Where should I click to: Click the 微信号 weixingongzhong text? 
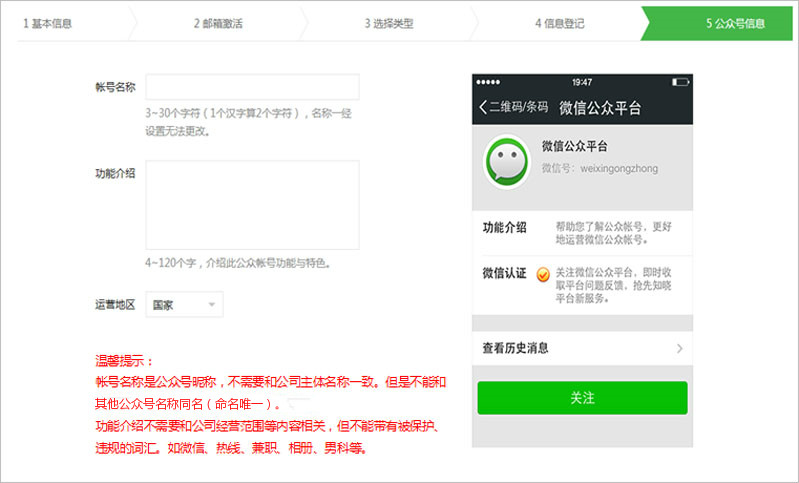(600, 168)
